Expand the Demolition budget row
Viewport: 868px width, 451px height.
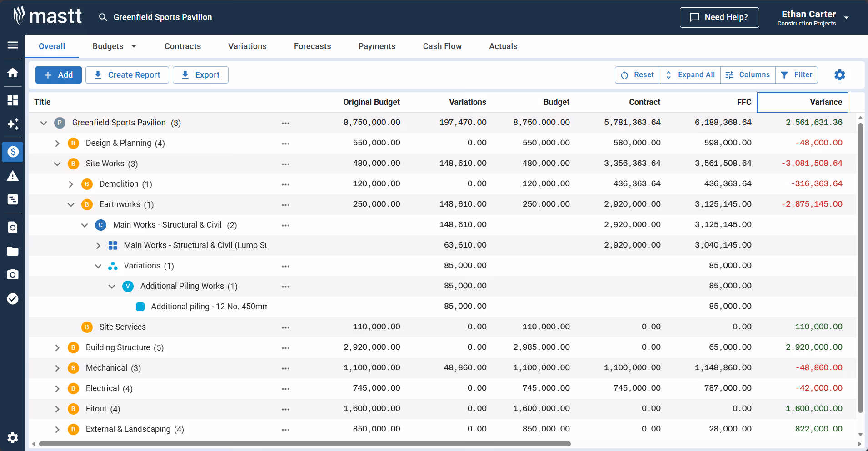click(71, 184)
